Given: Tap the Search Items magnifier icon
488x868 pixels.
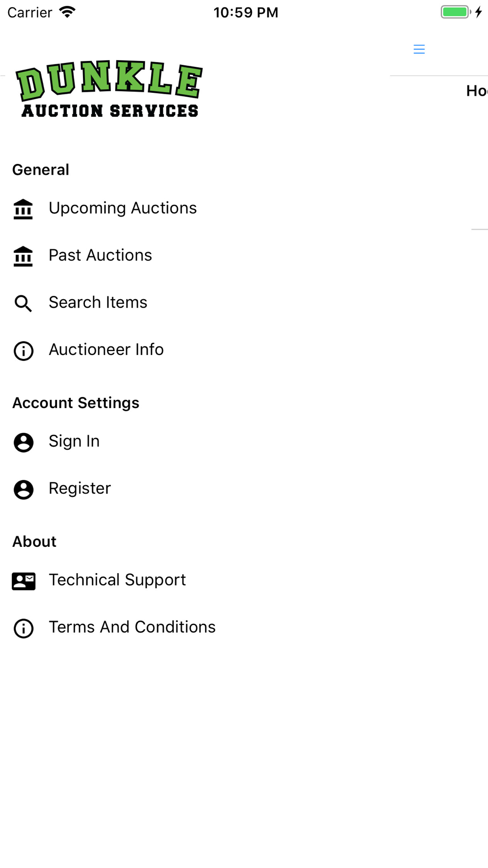Looking at the screenshot, I should (23, 303).
